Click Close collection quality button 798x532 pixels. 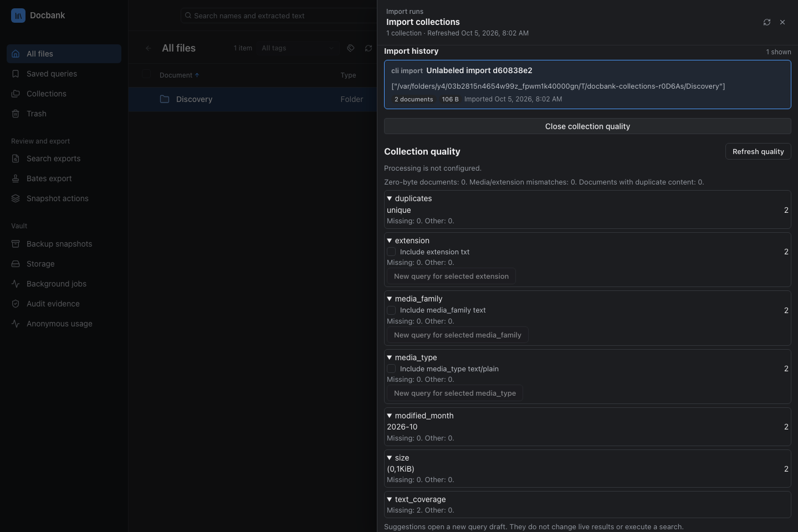coord(587,126)
